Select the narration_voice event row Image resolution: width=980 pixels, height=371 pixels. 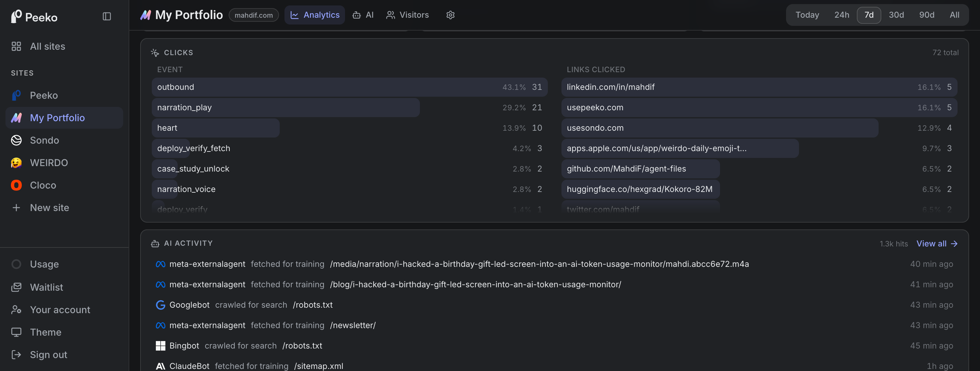(x=349, y=189)
